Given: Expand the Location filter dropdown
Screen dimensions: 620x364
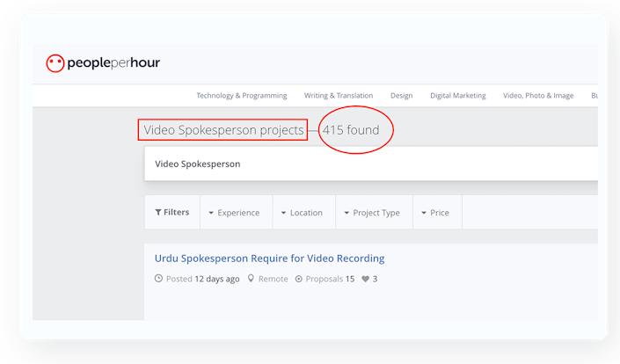Looking at the screenshot, I should coord(303,213).
